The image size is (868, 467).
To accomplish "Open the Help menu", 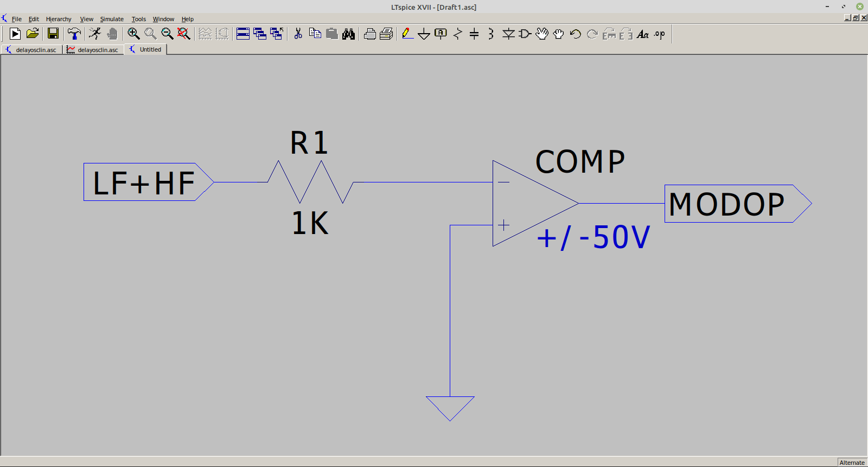I will coord(188,19).
